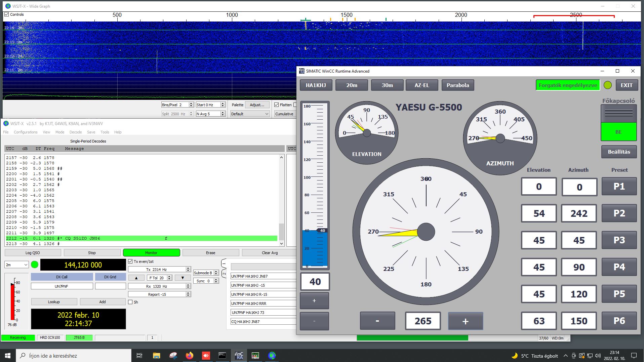
Task: Show hidden system tray icons
Action: (565, 356)
